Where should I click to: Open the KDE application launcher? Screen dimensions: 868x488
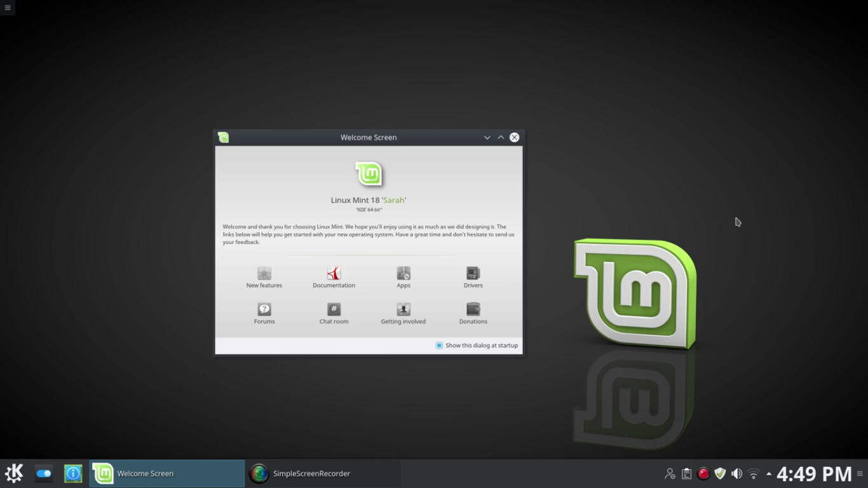click(13, 473)
